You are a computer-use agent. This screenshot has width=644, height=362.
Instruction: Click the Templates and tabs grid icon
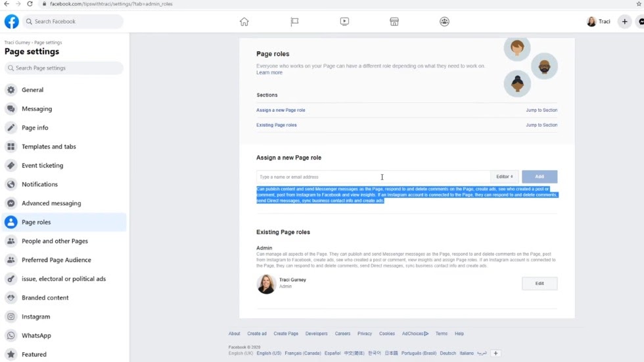[11, 147]
